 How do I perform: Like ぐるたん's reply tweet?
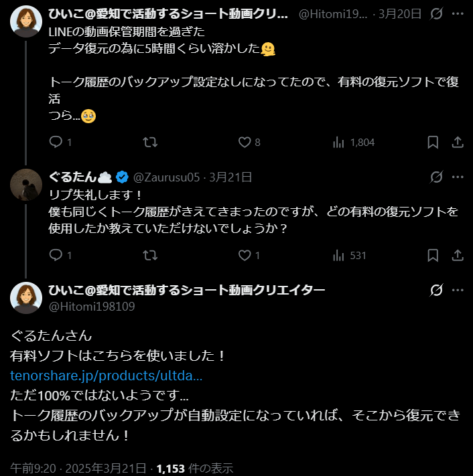coord(245,255)
